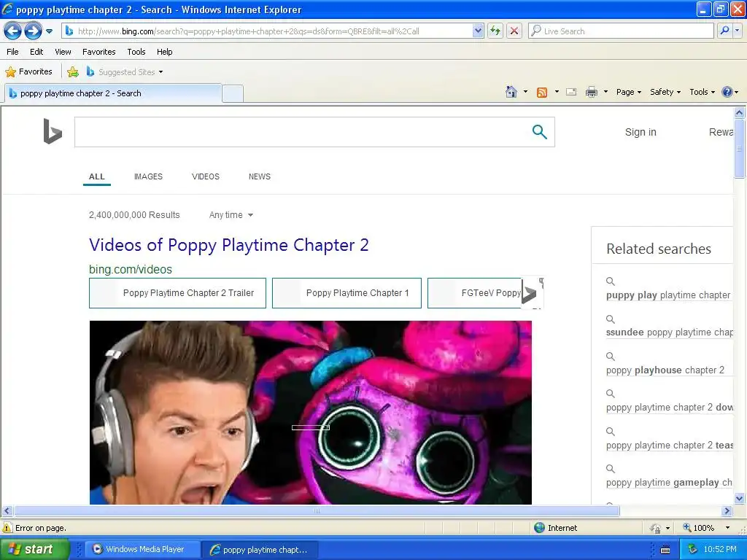Expand the Print options dropdown arrow
This screenshot has height=560, width=747.
(605, 92)
